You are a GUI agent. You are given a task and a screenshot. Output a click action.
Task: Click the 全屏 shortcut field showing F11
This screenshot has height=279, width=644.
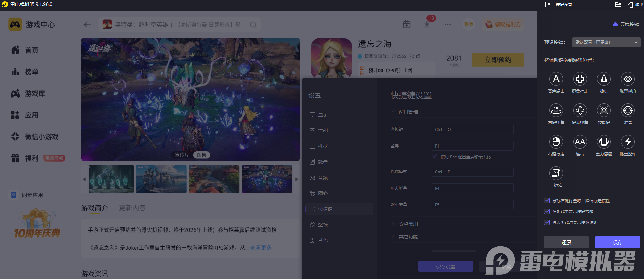(x=472, y=146)
